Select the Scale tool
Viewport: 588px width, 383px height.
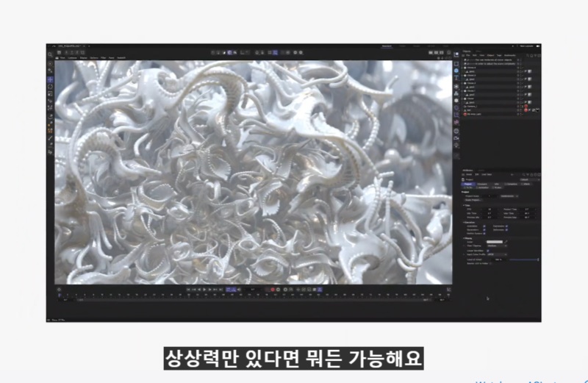(x=50, y=93)
